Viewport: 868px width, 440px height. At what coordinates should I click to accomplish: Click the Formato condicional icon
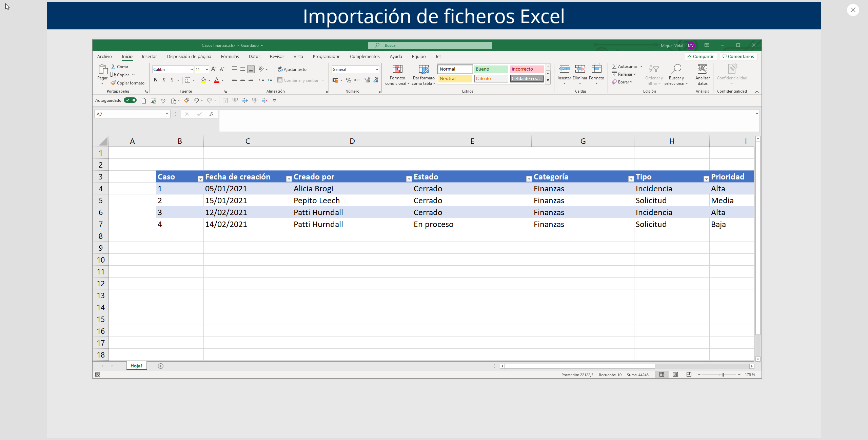[x=397, y=69]
